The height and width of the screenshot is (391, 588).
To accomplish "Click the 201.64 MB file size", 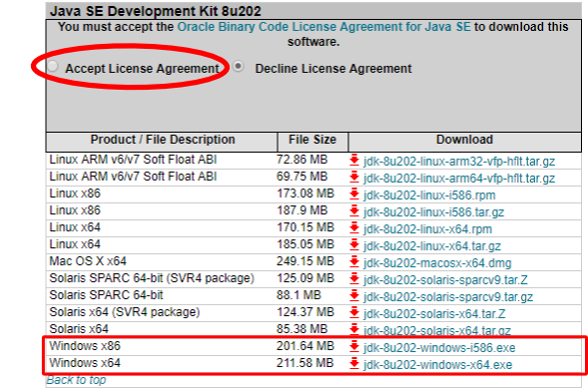I will click(x=305, y=346).
